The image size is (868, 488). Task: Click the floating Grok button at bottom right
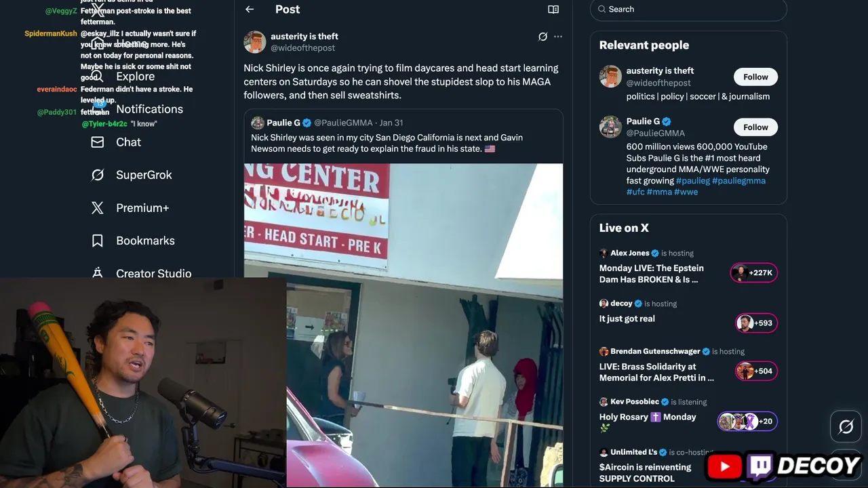[846, 426]
